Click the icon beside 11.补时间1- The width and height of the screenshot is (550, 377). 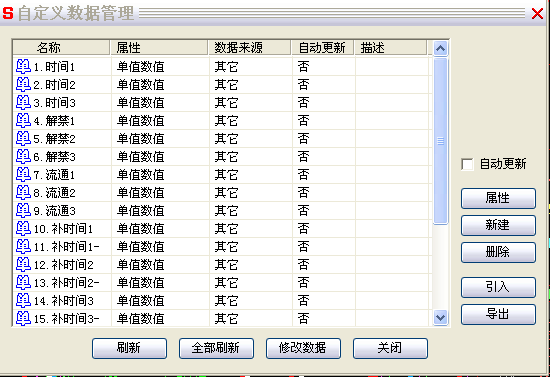click(24, 247)
